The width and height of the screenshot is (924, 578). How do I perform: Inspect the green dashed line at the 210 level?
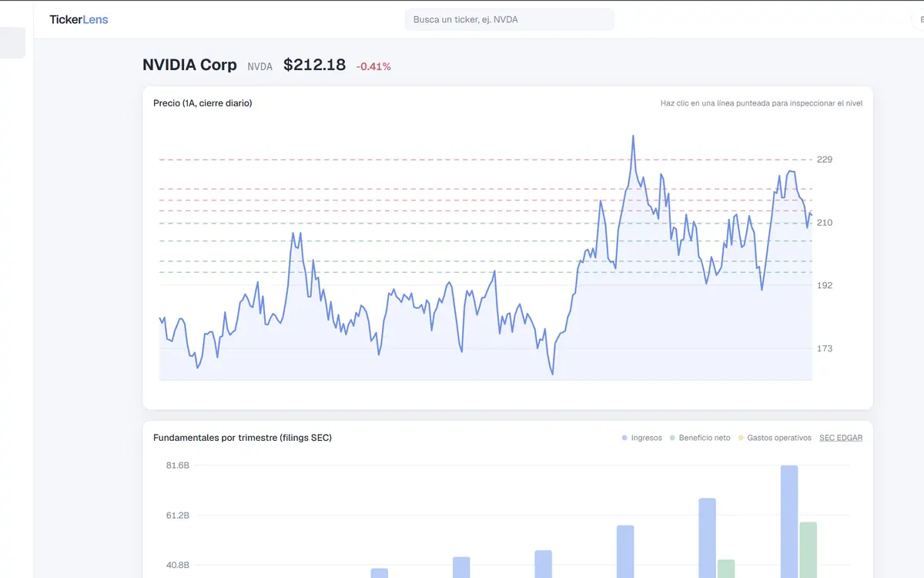point(485,223)
